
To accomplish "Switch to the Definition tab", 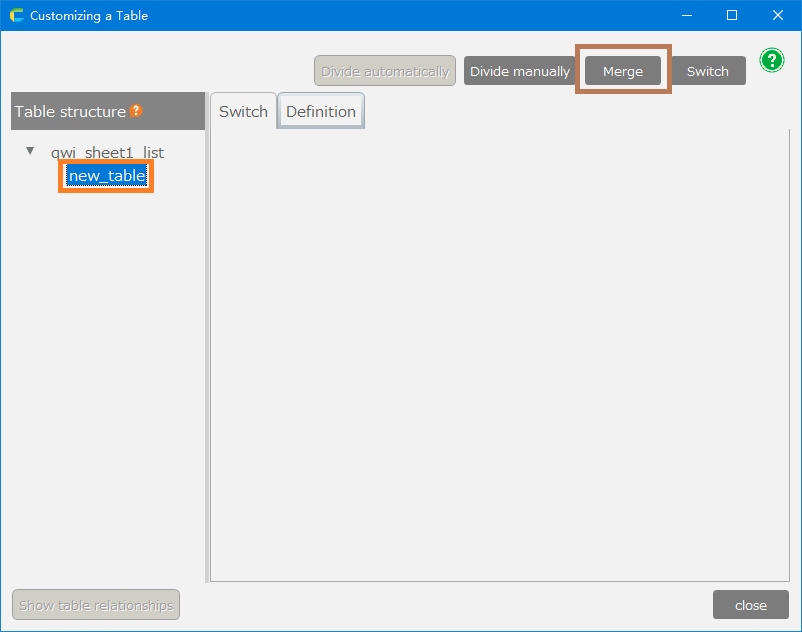I will [x=321, y=111].
